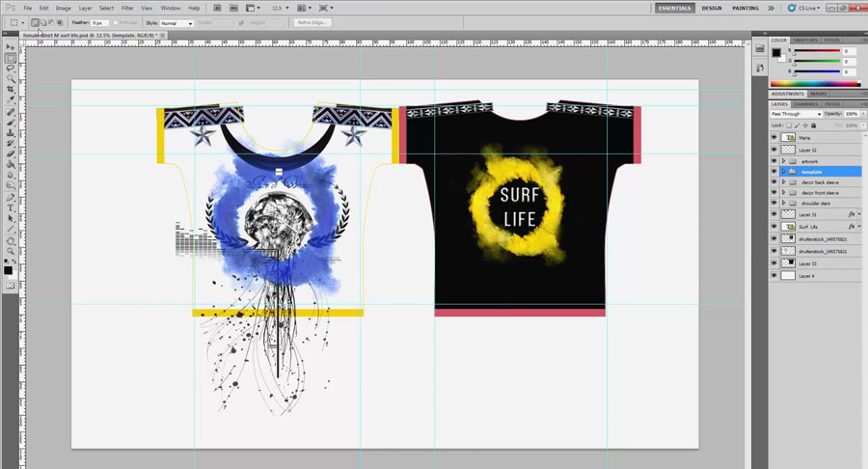Screen dimensions: 868x469
Task: Switch to Essentials workspace
Action: (x=675, y=9)
